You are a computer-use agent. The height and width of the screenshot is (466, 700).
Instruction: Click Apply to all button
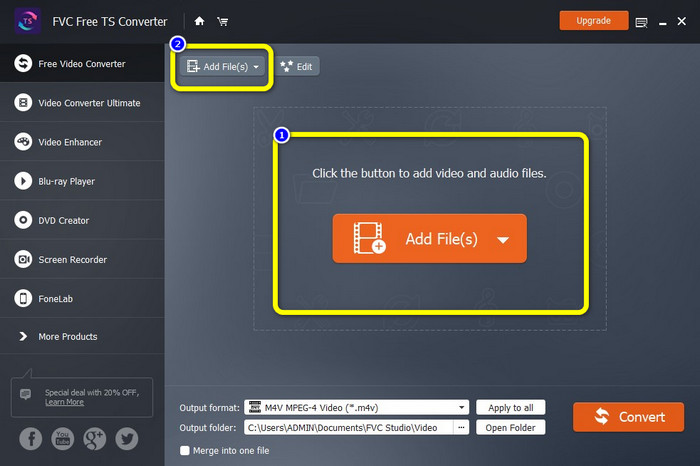point(511,408)
